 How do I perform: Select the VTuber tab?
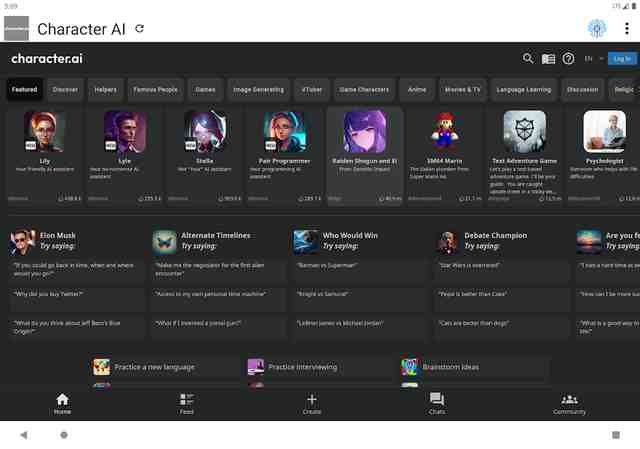point(312,89)
